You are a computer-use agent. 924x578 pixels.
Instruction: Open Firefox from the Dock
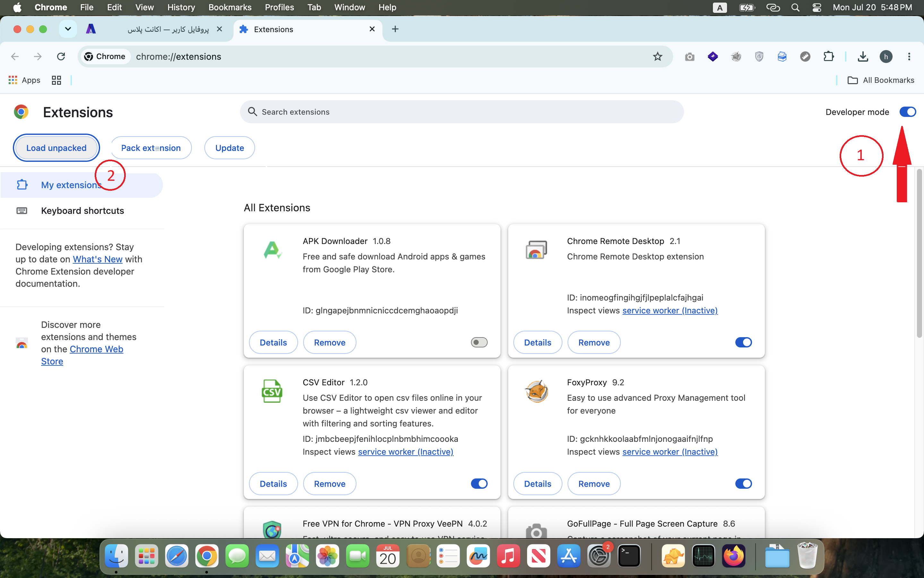click(x=733, y=556)
